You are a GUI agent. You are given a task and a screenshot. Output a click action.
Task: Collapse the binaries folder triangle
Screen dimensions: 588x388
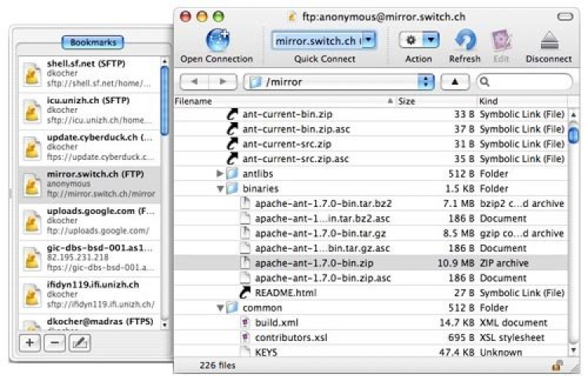click(220, 189)
